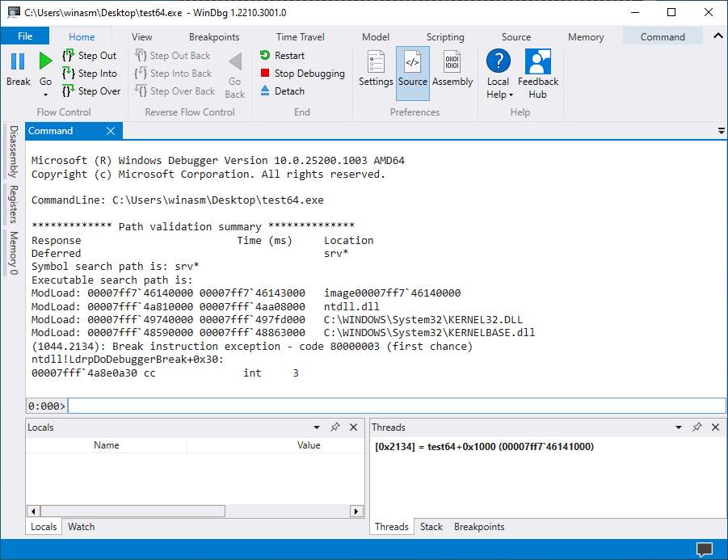Click the Stop Debugging red square
Image resolution: width=728 pixels, height=560 pixels.
click(265, 74)
